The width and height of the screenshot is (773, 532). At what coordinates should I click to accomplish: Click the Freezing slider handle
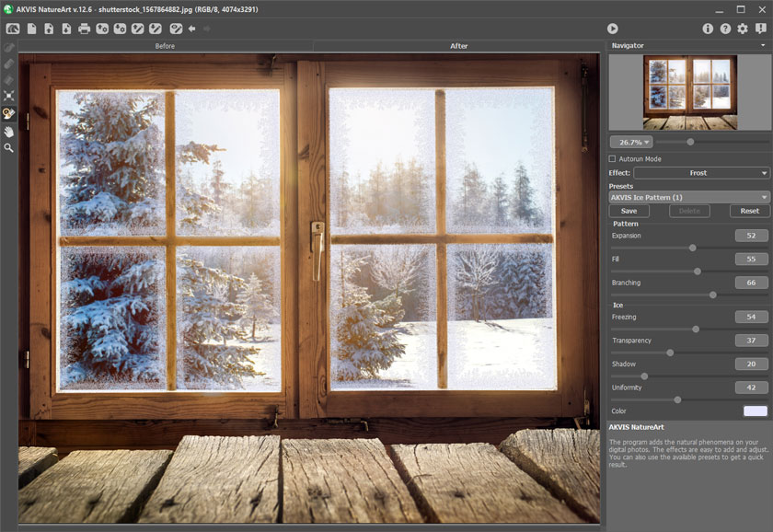point(696,329)
